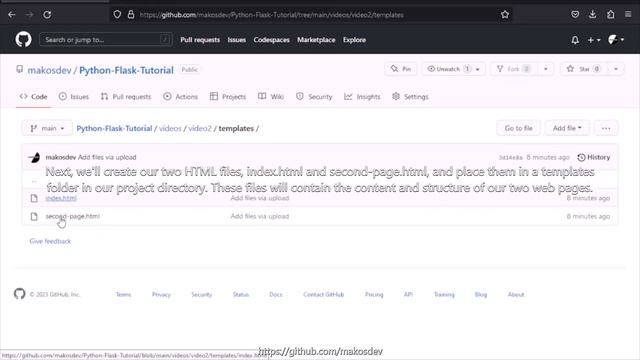
Task: Switch to the repository Pull requests tab
Action: [x=126, y=97]
